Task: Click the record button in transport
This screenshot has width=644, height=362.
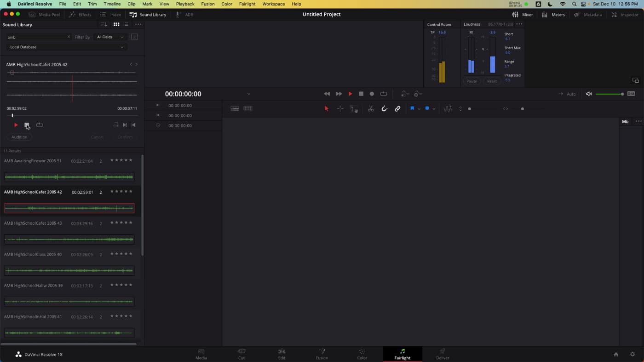Action: [372, 94]
